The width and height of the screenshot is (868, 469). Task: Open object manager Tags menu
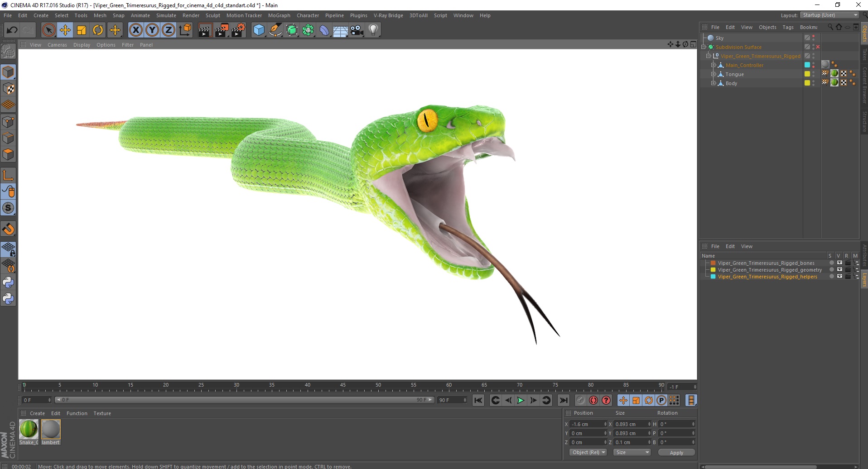[788, 27]
